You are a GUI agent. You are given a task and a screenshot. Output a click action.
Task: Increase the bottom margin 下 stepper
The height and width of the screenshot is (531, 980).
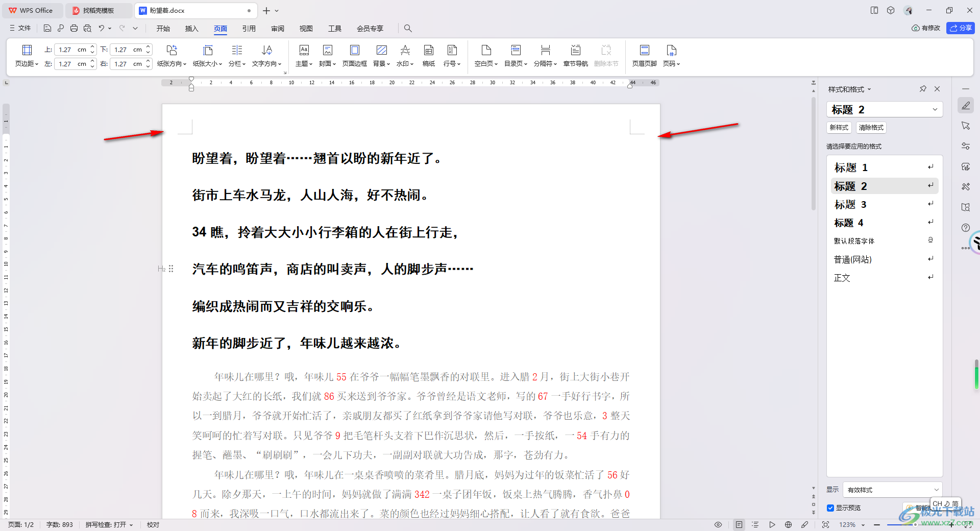click(x=148, y=46)
